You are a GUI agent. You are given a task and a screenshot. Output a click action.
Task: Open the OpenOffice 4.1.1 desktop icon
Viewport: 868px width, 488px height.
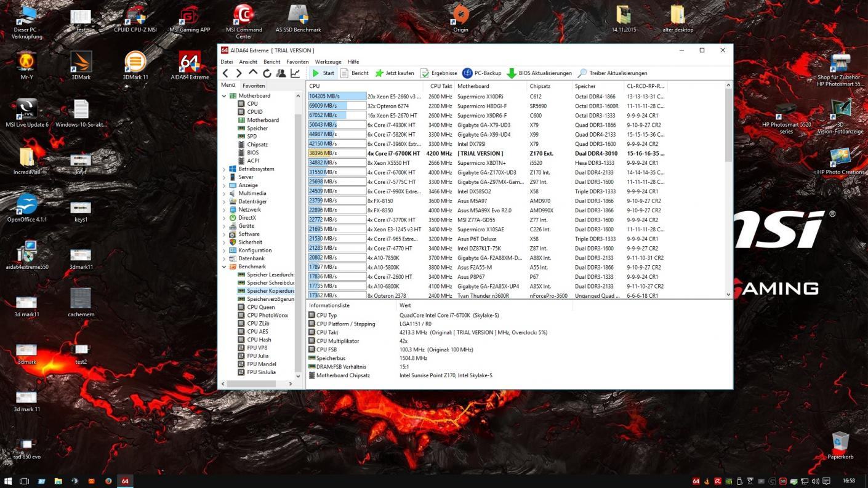click(26, 209)
